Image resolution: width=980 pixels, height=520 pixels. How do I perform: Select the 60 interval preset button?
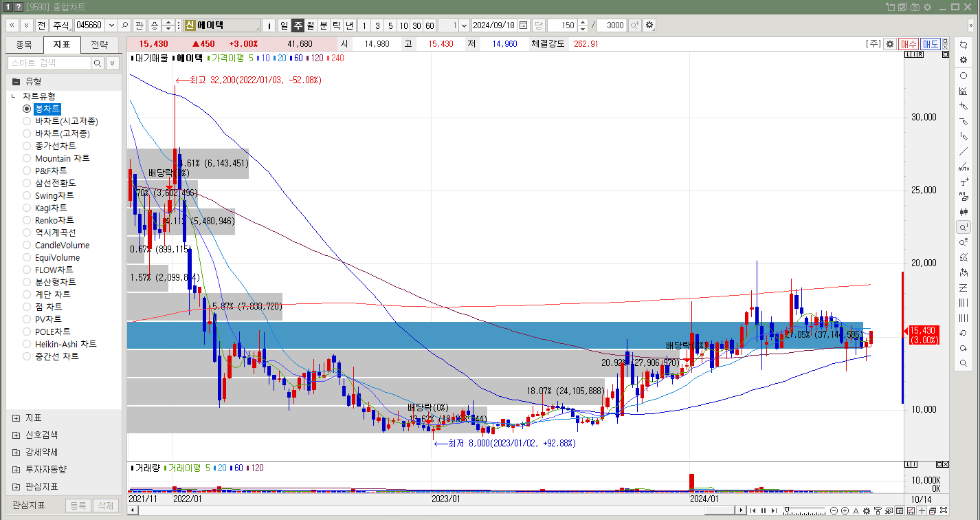point(430,25)
